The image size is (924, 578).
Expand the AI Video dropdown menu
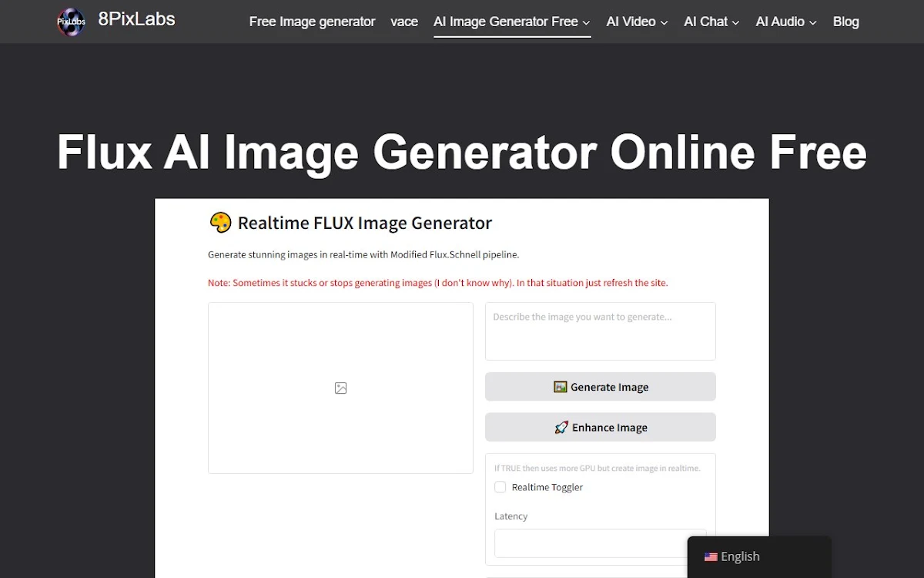coord(637,22)
